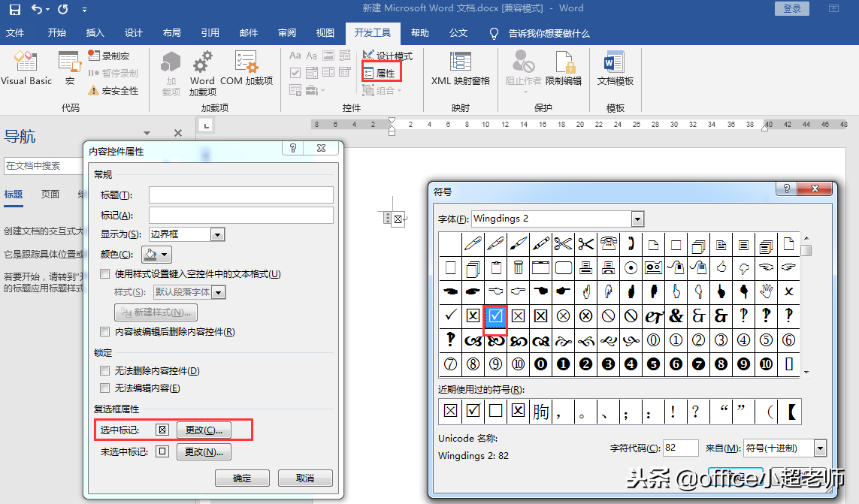The height and width of the screenshot is (504, 859).
Task: Switch to Layout (布局) tab
Action: 171,33
